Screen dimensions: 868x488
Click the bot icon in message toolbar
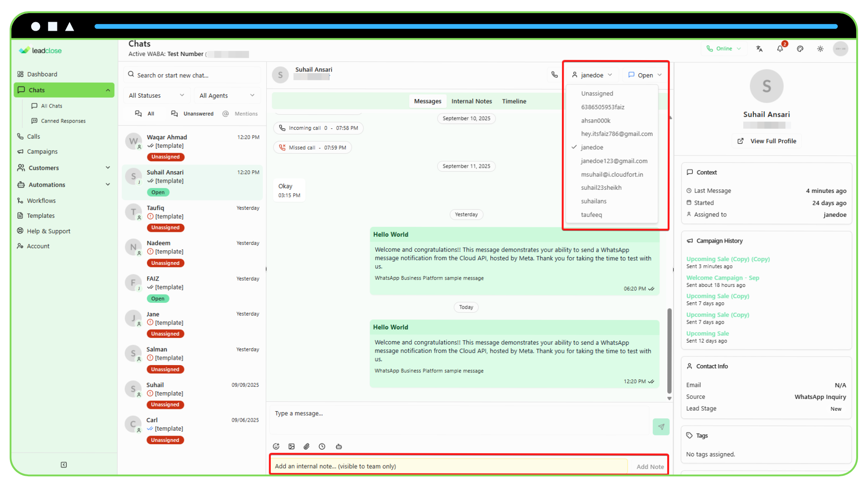coord(339,446)
